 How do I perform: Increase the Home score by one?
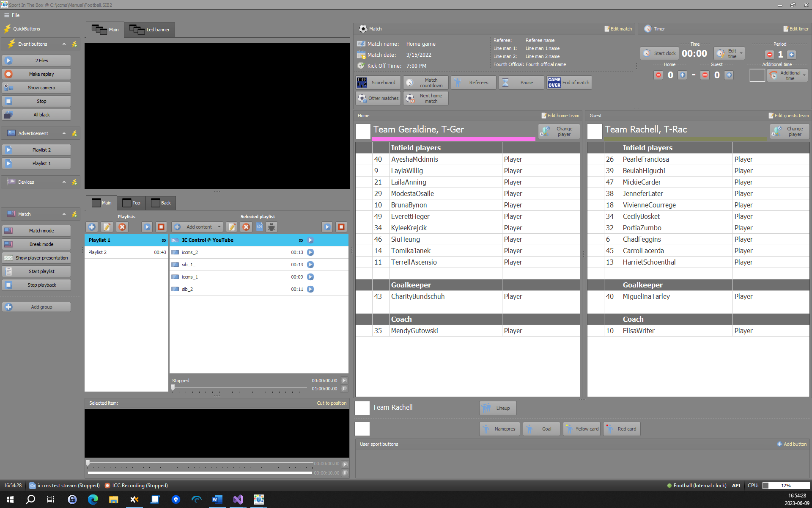pos(682,75)
